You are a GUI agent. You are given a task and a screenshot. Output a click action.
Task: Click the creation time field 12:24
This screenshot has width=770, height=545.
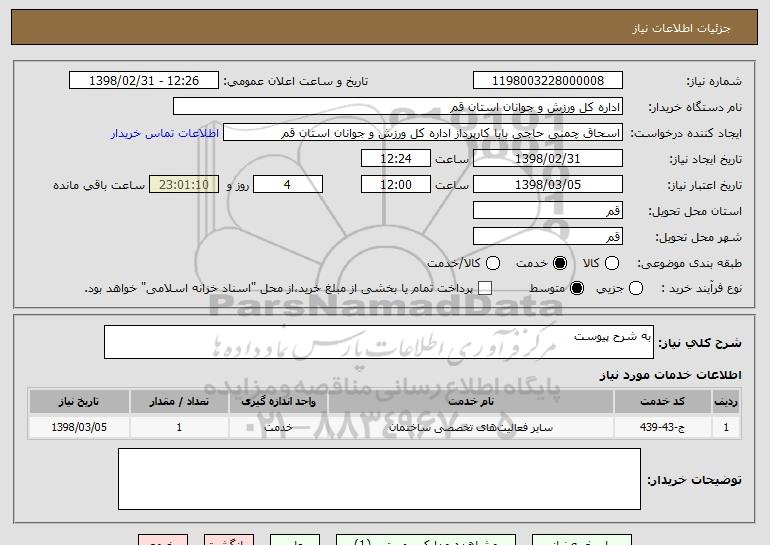coord(396,159)
